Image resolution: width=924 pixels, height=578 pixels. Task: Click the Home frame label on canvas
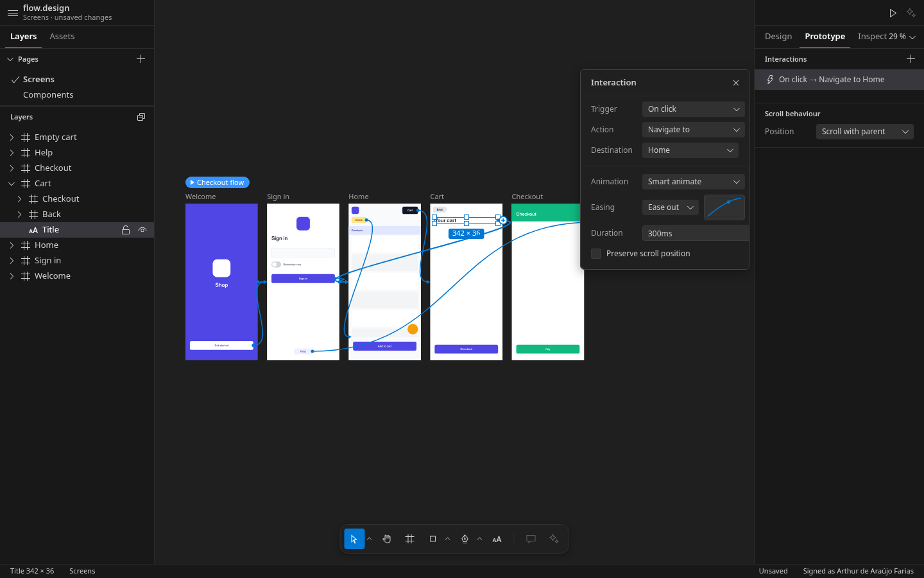coord(359,197)
